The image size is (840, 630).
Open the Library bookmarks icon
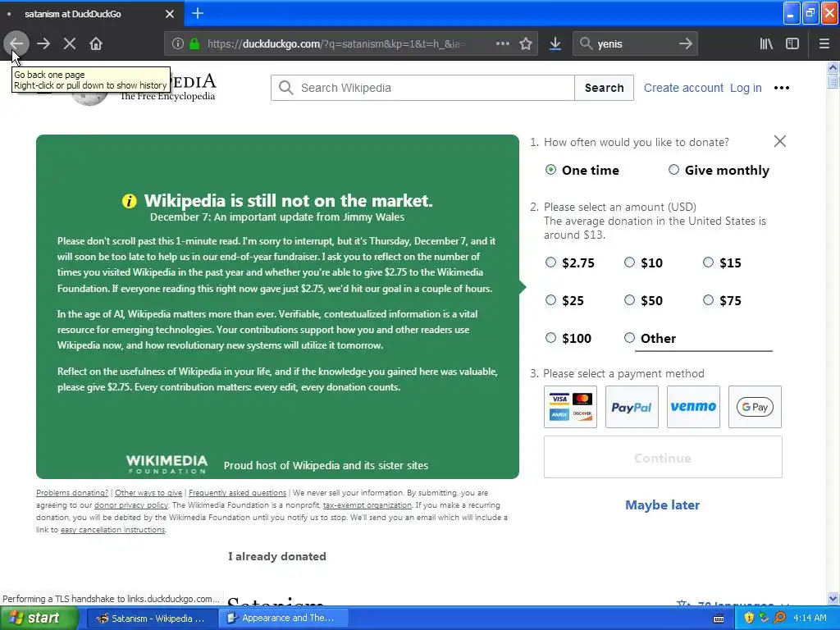point(766,43)
